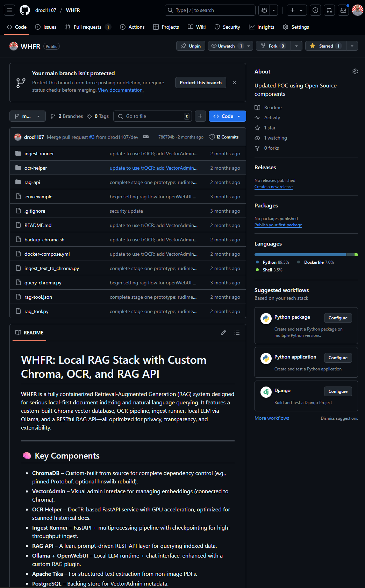The image size is (365, 588).
Task: Expand the Fork options dropdown arrow
Action: pyautogui.click(x=296, y=46)
